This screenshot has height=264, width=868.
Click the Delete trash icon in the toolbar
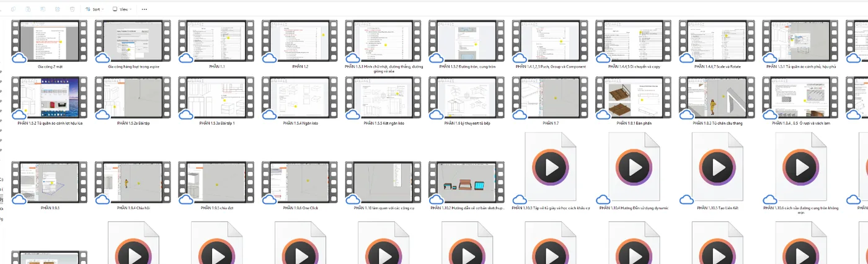pyautogui.click(x=72, y=9)
